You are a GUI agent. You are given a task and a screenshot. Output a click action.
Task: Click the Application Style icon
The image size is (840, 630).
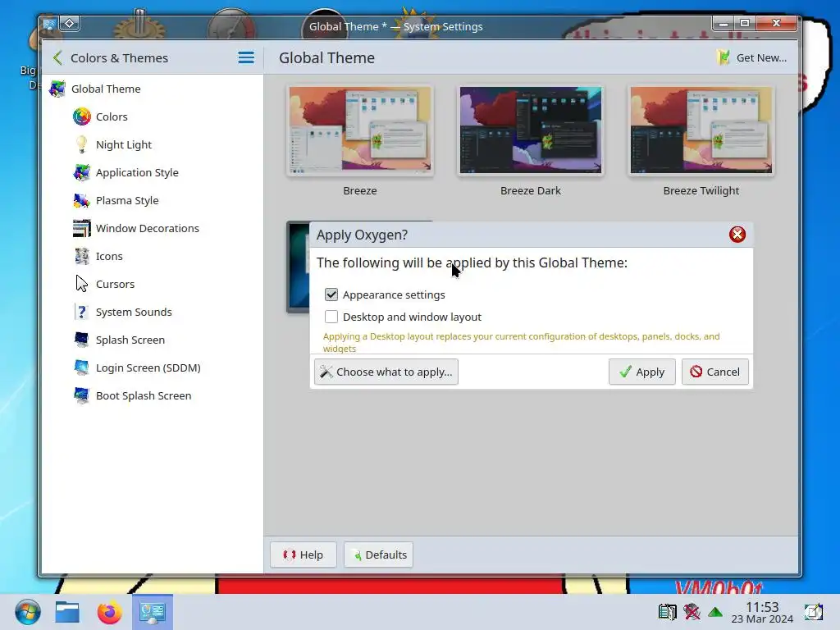tap(82, 172)
